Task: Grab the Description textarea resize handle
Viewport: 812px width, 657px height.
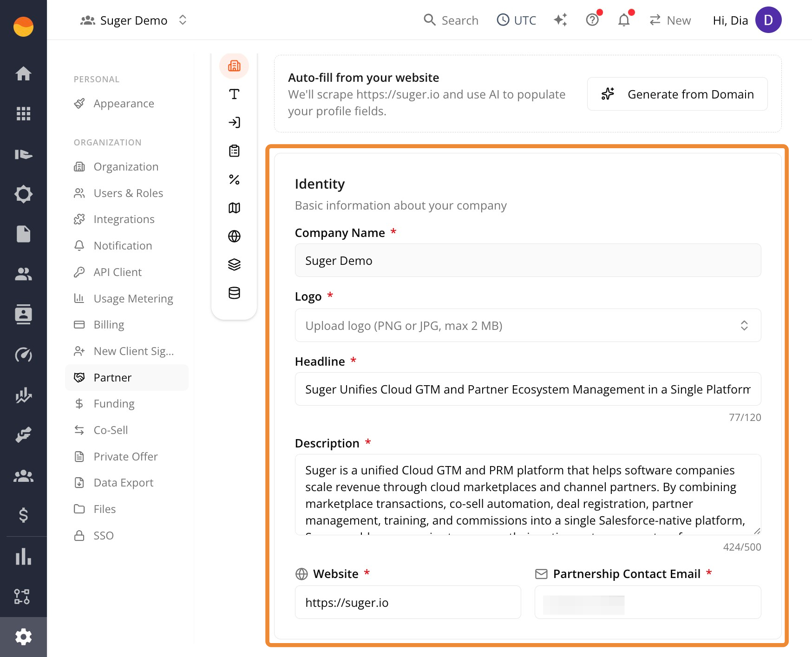Action: pyautogui.click(x=757, y=531)
